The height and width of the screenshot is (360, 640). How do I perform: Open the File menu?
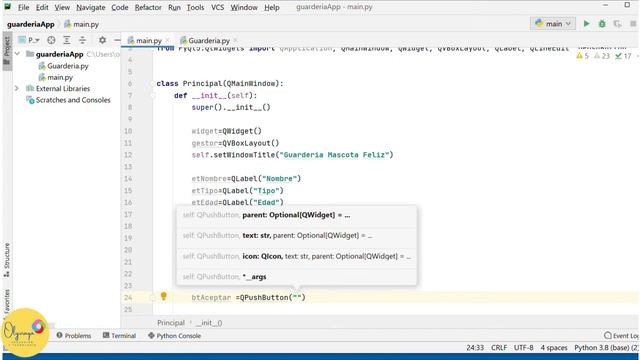click(23, 7)
